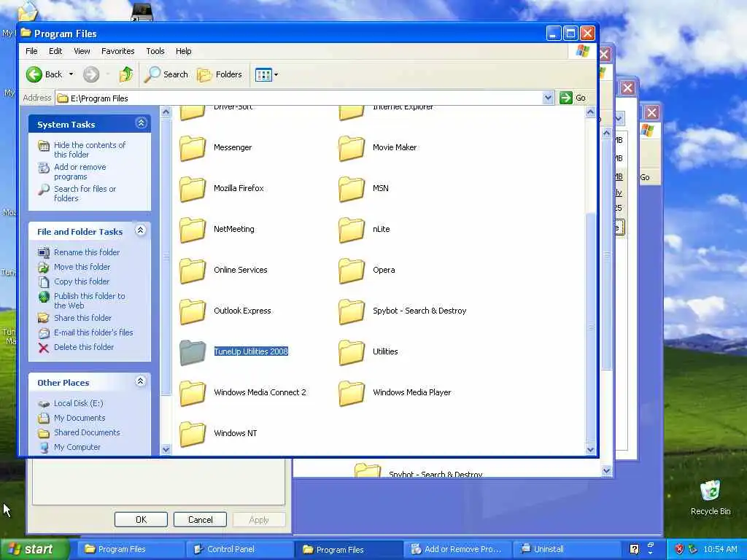The width and height of the screenshot is (747, 560).
Task: Click E-mail this folder's files link
Action: click(x=93, y=332)
